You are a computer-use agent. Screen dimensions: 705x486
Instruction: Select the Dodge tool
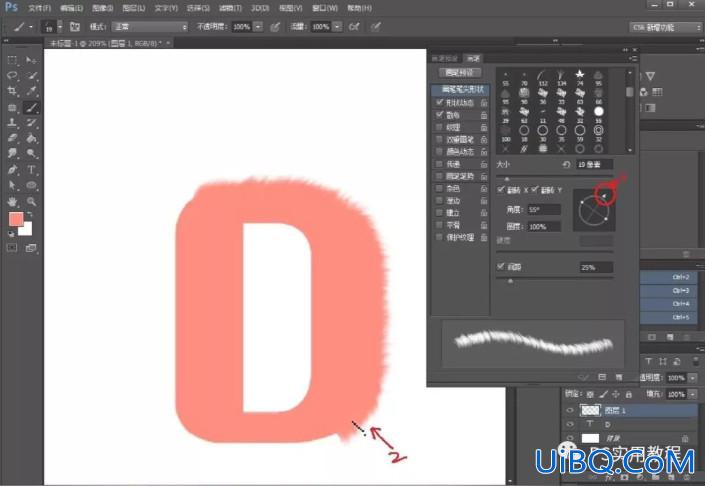(x=31, y=153)
